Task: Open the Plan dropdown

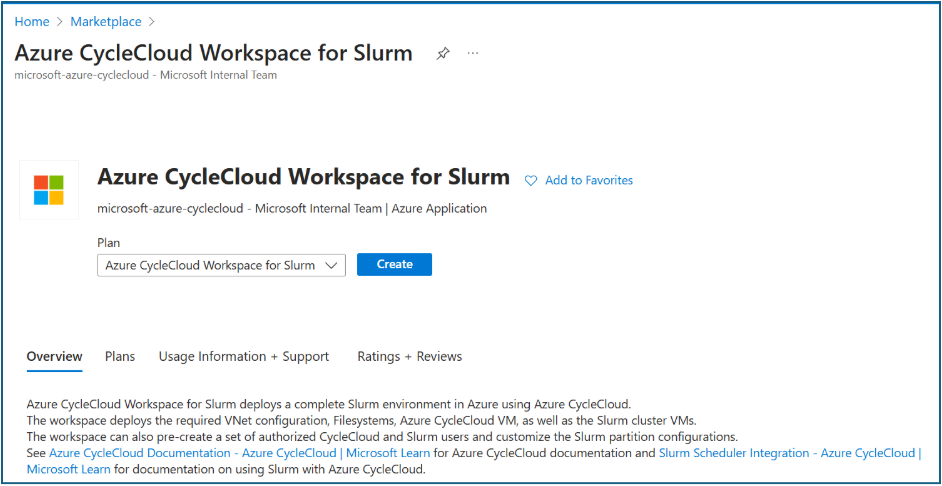Action: 221,265
